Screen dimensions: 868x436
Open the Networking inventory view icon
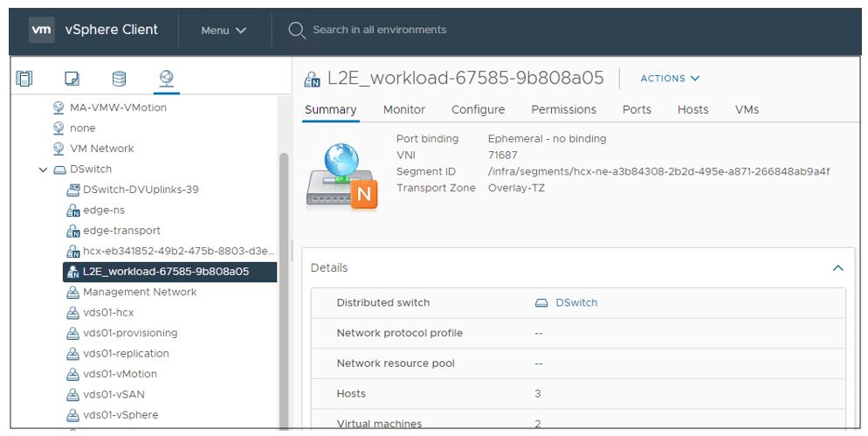pyautogui.click(x=167, y=78)
